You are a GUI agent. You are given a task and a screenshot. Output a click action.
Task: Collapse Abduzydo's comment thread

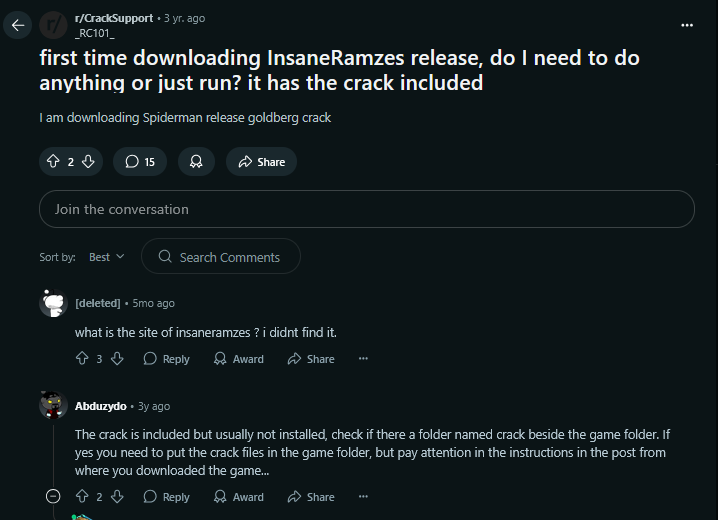coord(53,496)
